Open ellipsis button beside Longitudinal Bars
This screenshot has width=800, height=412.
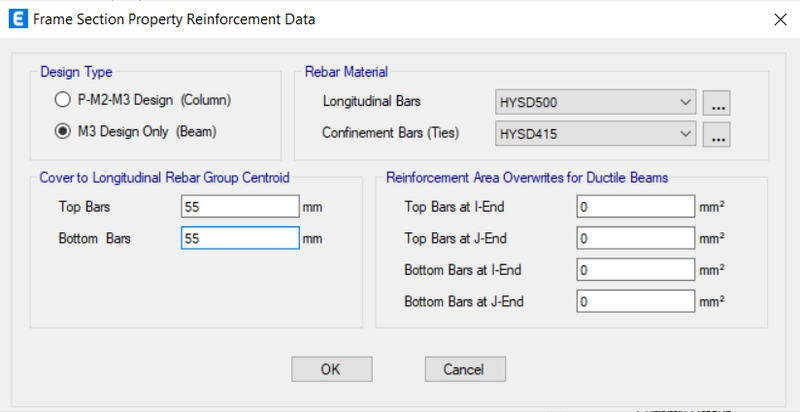[x=716, y=103]
